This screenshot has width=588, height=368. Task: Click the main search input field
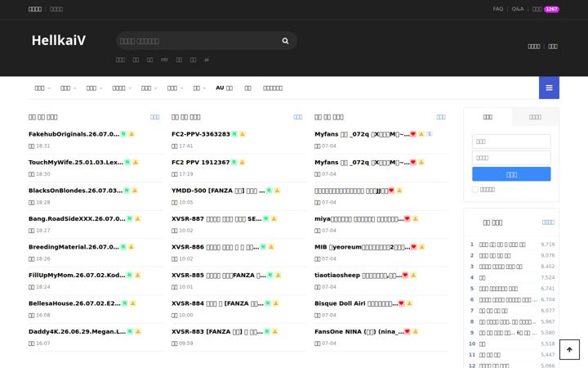(x=198, y=41)
